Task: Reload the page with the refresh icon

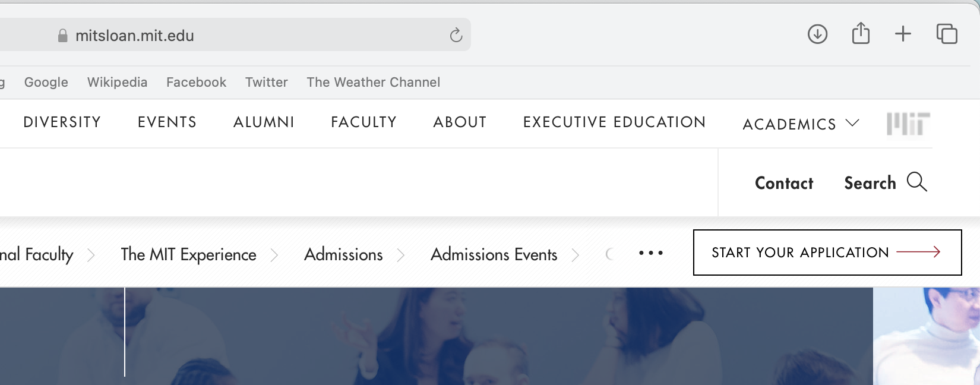Action: (456, 36)
